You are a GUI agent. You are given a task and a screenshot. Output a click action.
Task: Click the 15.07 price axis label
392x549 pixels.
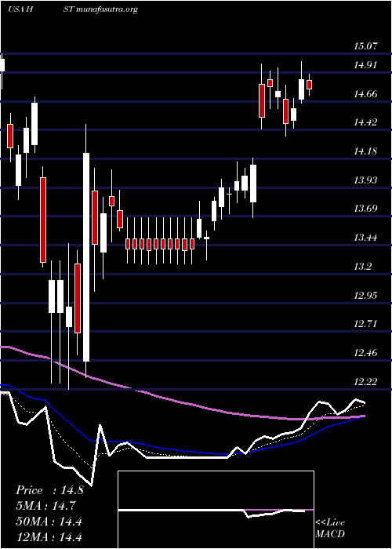(365, 45)
